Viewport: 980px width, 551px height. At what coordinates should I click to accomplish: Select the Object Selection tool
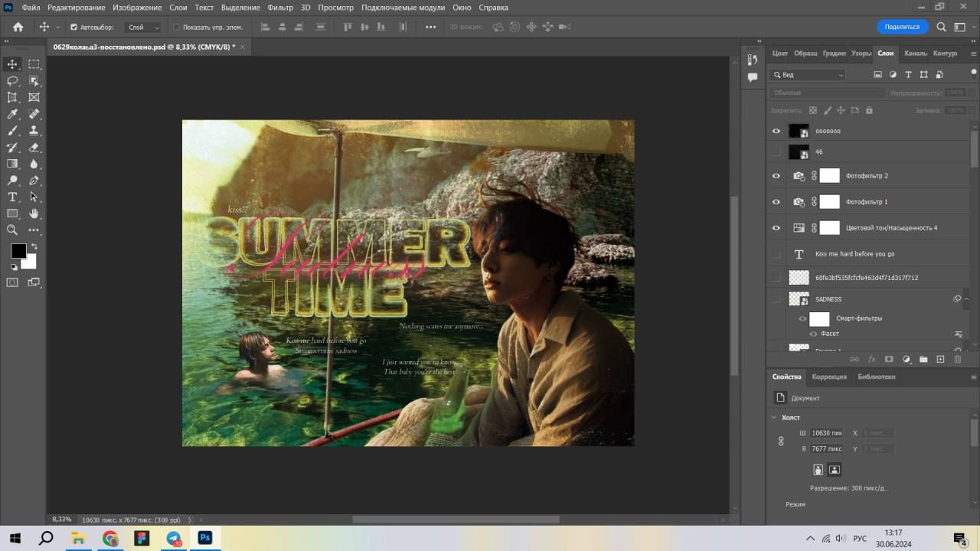point(34,81)
